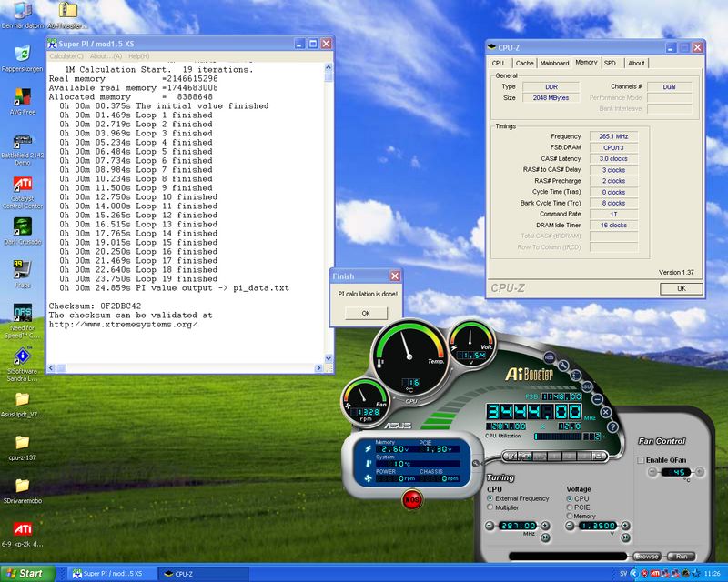Image resolution: width=728 pixels, height=582 pixels.
Task: Decrease CPU voltage with minus button
Action: (x=570, y=526)
